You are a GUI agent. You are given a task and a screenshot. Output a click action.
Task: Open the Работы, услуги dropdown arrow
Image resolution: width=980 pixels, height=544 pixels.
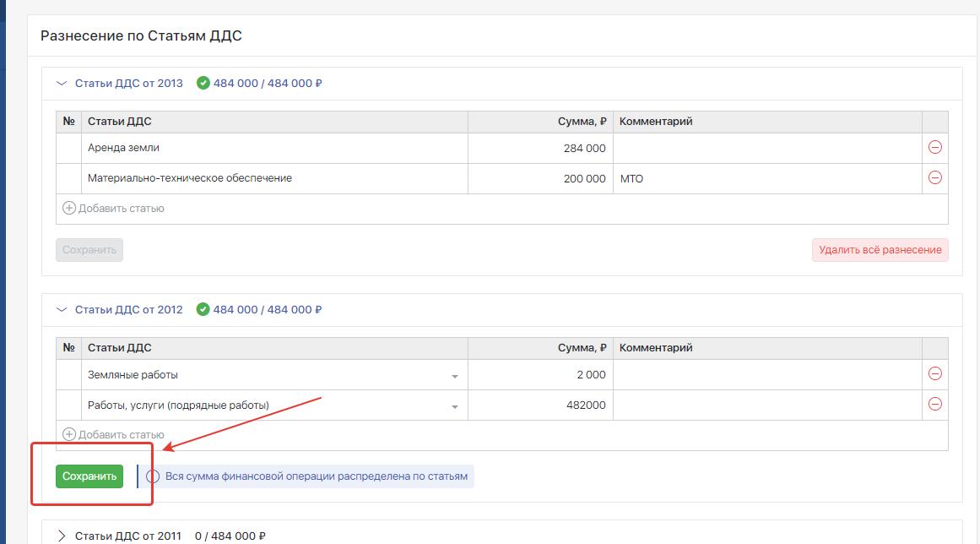(x=454, y=406)
